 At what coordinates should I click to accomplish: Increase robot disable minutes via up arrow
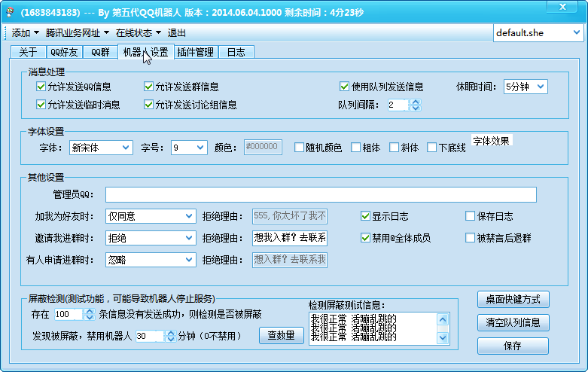[171, 333]
